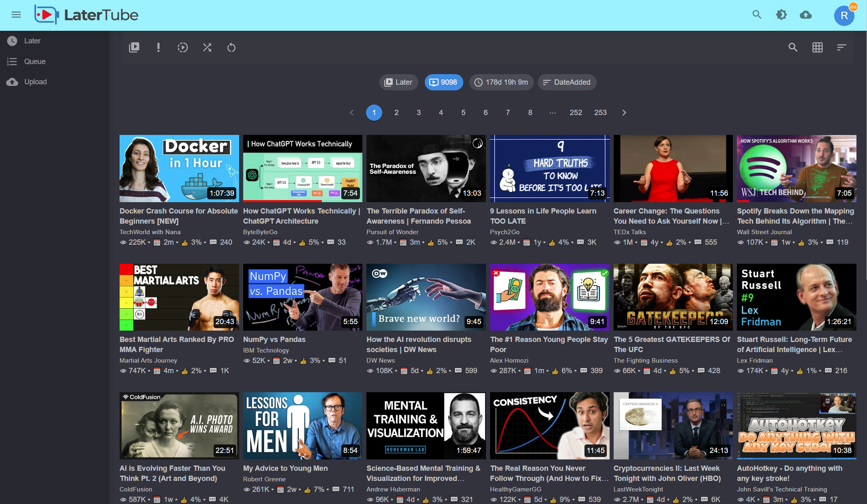Click the play-all playlist toolbar icon

point(134,47)
